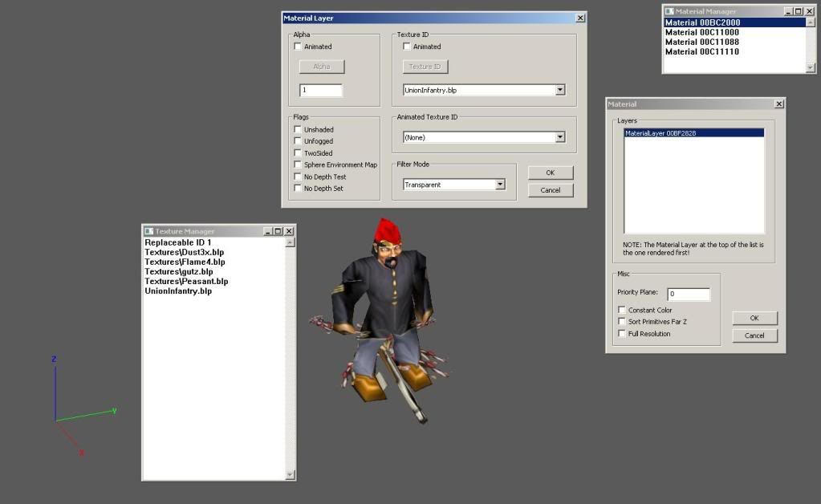Click the Texture Manager window title icon
This screenshot has height=504, width=821.
click(149, 231)
